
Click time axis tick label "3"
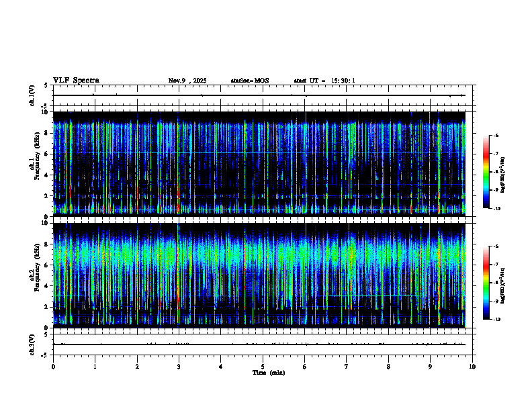(x=179, y=367)
